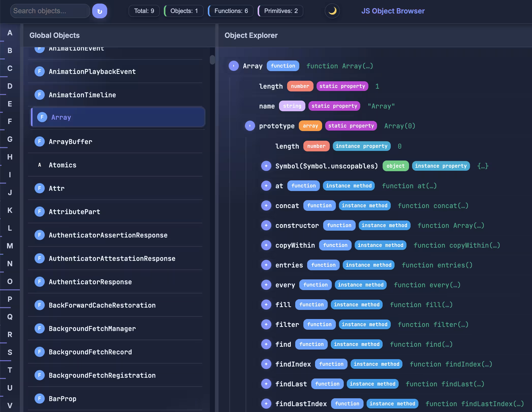Screen dimensions: 532x412
Task: Click F icon next to BackgroundFetchRegistration
Action: [x=39, y=375]
